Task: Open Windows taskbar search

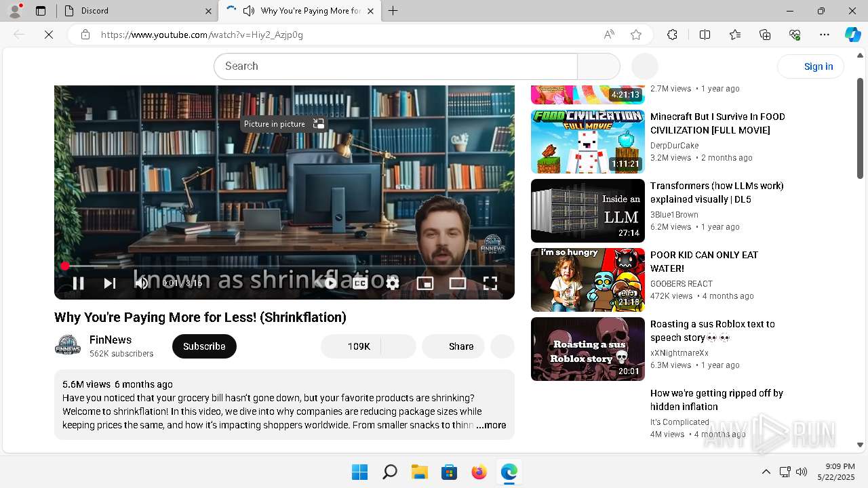Action: (x=389, y=472)
